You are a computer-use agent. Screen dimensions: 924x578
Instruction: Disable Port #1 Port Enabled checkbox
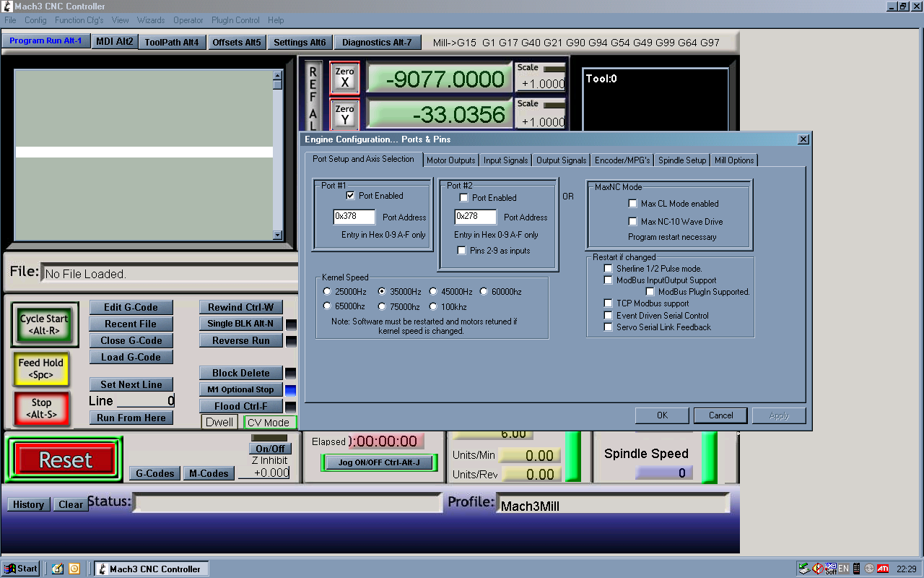pos(351,196)
